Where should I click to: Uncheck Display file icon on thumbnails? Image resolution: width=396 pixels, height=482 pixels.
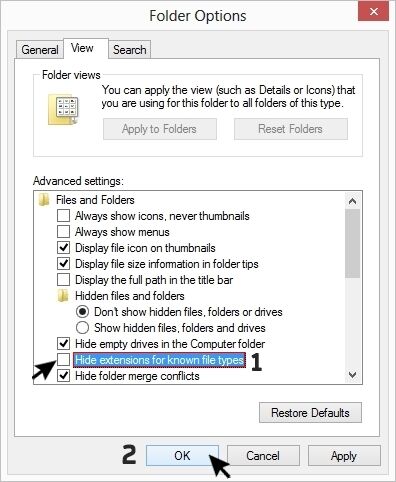63,248
